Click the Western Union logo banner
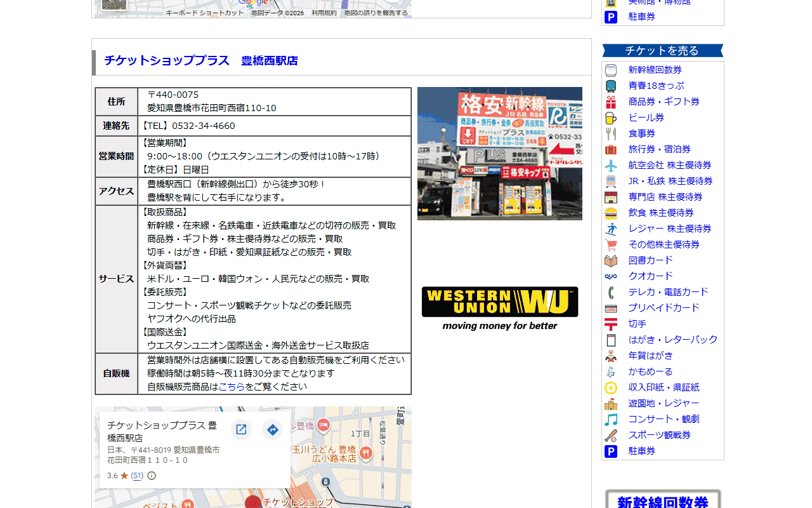 click(500, 309)
